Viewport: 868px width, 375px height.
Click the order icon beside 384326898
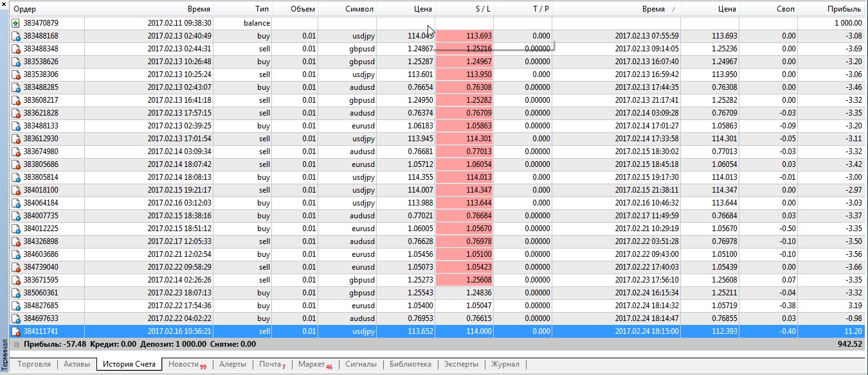pyautogui.click(x=16, y=241)
